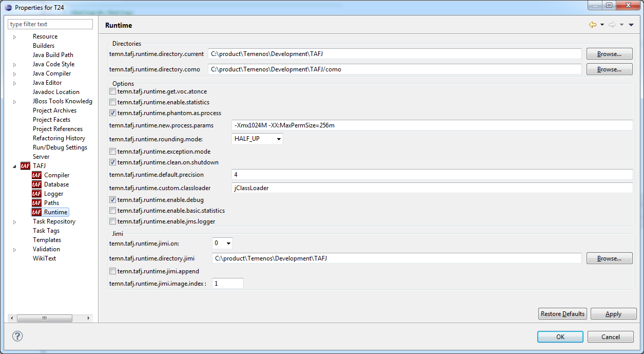Enable the get.voc.atonce checkbox

click(113, 91)
